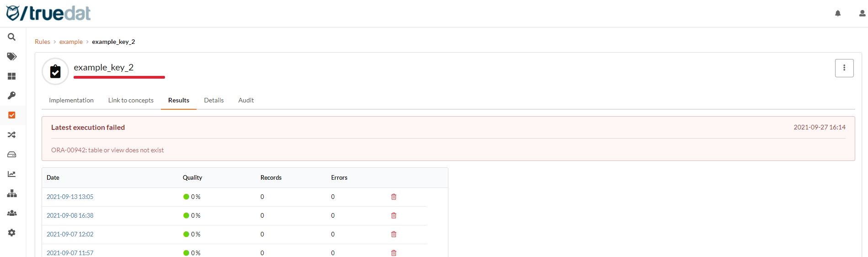Image resolution: width=868 pixels, height=257 pixels.
Task: Click the tags icon in sidebar
Action: point(12,57)
